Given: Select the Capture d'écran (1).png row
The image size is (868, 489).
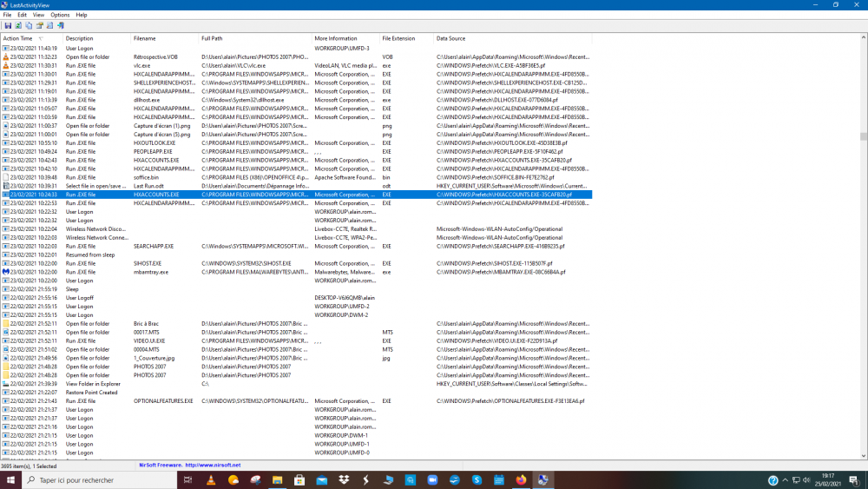Looking at the screenshot, I should pyautogui.click(x=297, y=126).
